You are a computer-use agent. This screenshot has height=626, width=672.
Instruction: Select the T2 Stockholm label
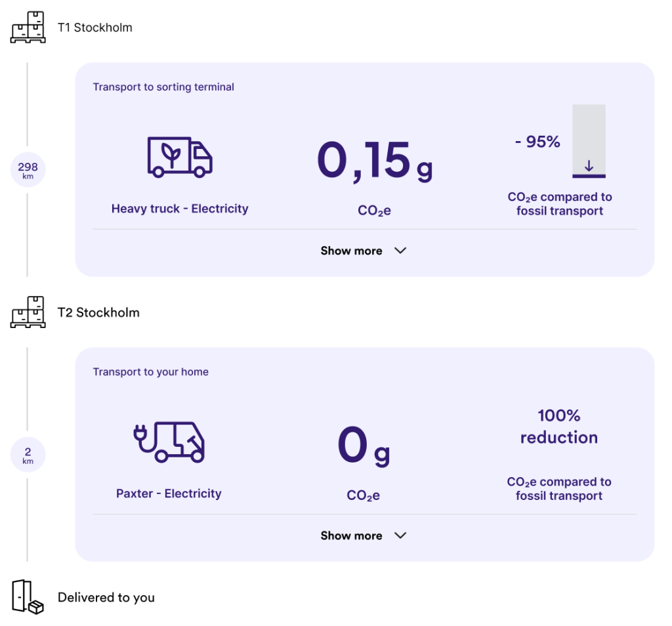98,312
